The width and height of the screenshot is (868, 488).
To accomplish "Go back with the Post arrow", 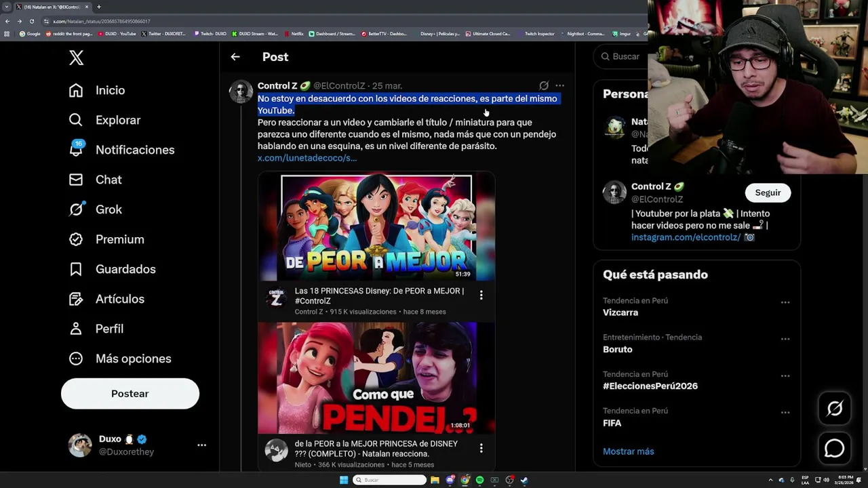I will point(235,57).
